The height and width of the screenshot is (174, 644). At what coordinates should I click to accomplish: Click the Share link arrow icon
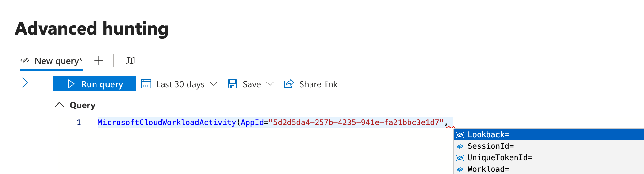289,84
